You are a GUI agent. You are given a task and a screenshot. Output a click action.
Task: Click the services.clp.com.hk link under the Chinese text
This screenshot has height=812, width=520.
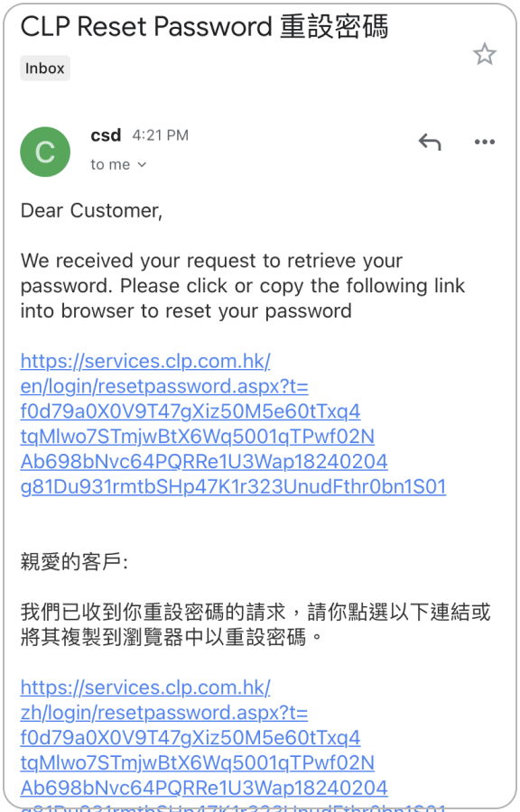click(x=145, y=687)
